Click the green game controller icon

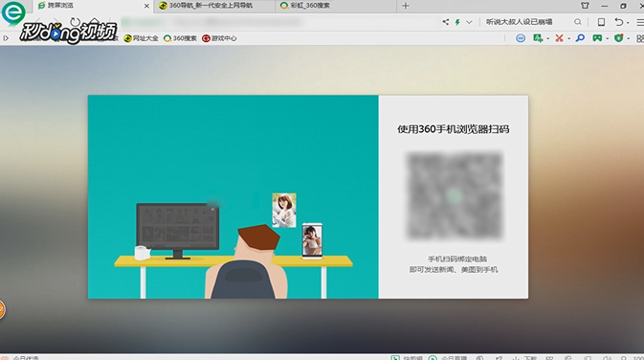597,38
